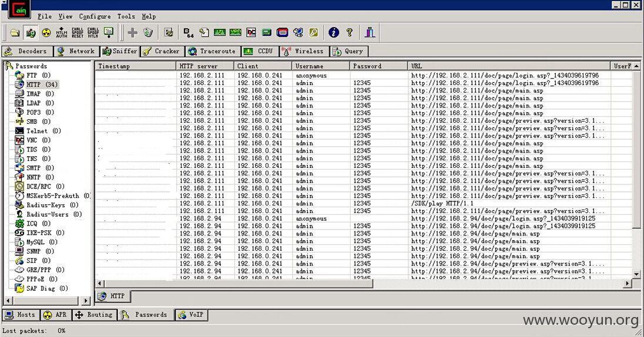
Task: Click the CHALL SPOOF RESET icon
Action: point(77,32)
